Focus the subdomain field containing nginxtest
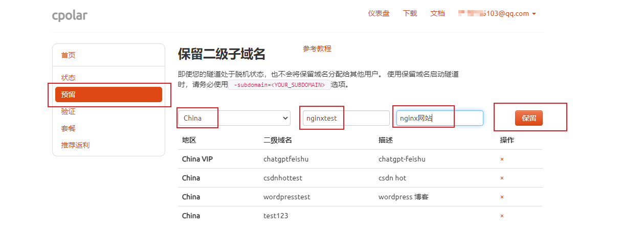 346,118
